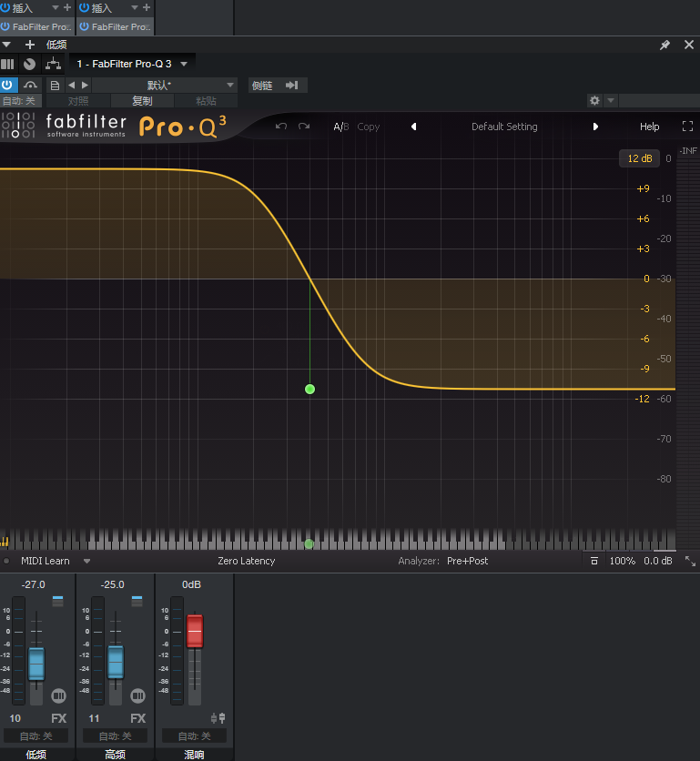
Task: Select the green EQ band node
Action: 309,390
